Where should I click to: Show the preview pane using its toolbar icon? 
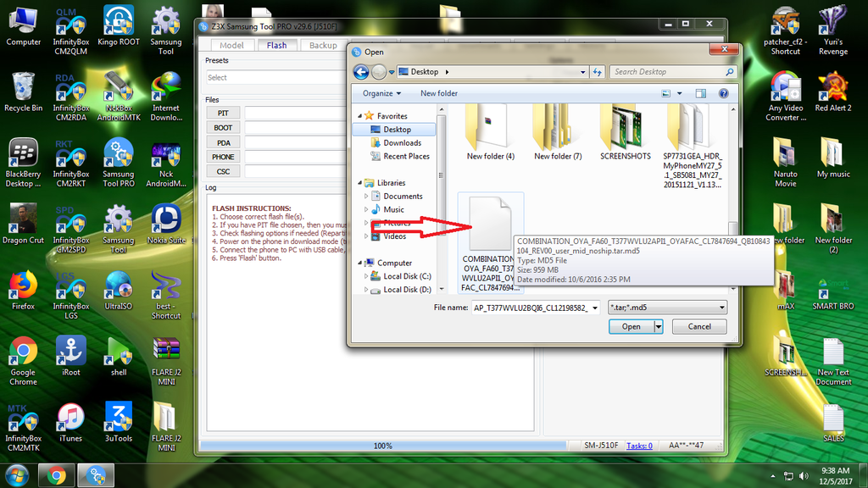[x=701, y=93]
